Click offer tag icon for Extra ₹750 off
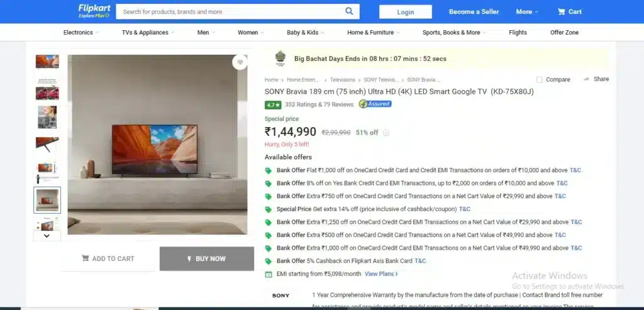644x310 pixels. click(268, 196)
